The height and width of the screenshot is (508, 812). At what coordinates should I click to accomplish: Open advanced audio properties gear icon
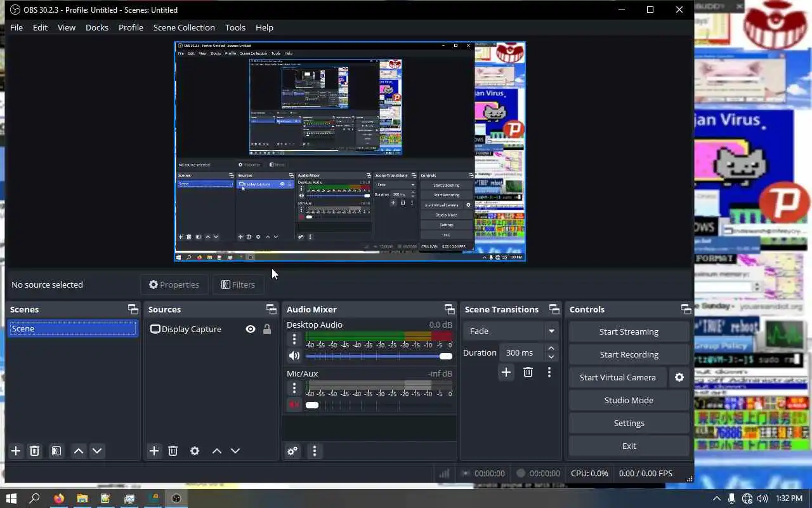292,451
